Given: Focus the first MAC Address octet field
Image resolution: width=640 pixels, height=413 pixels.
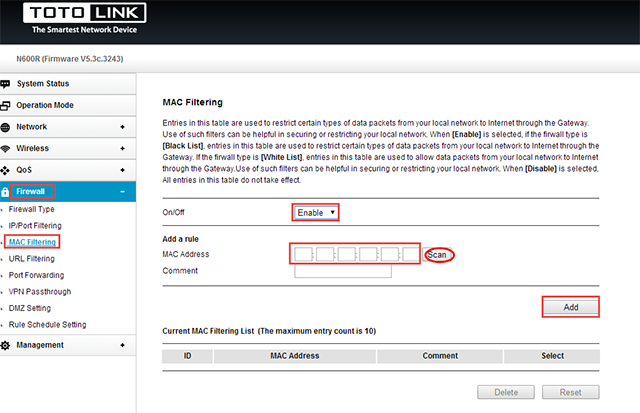Looking at the screenshot, I should click(x=303, y=255).
